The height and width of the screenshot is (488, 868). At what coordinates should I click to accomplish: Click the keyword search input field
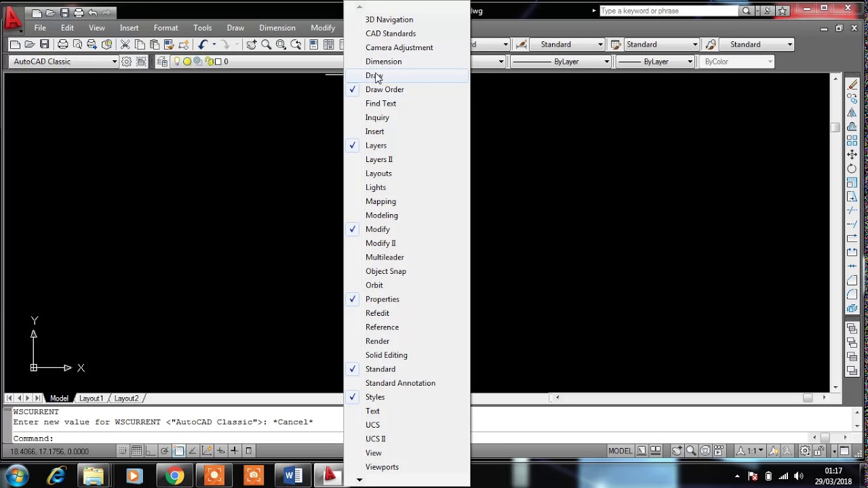point(669,11)
